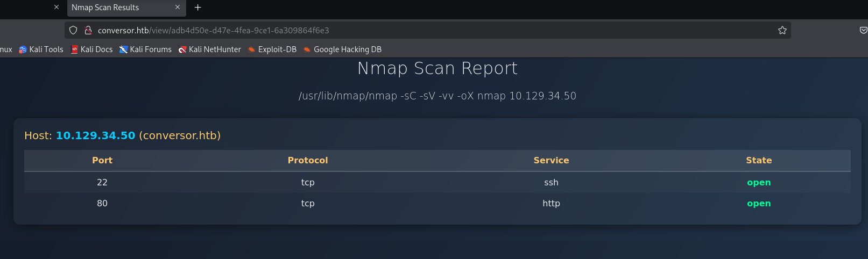Screen dimensions: 868x259
Task: Close the tab left of Nmap Scan Results
Action: pos(57,8)
